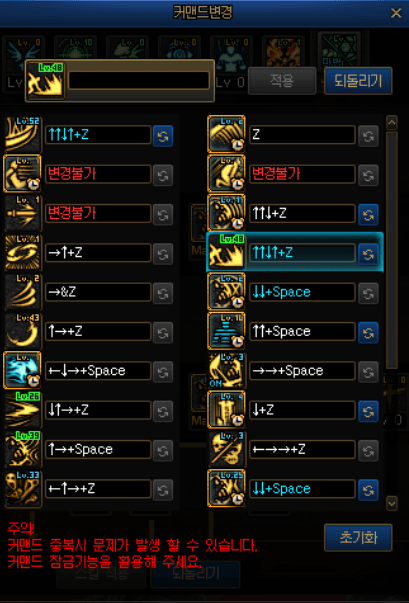Click the 초기화 reset button

[358, 538]
